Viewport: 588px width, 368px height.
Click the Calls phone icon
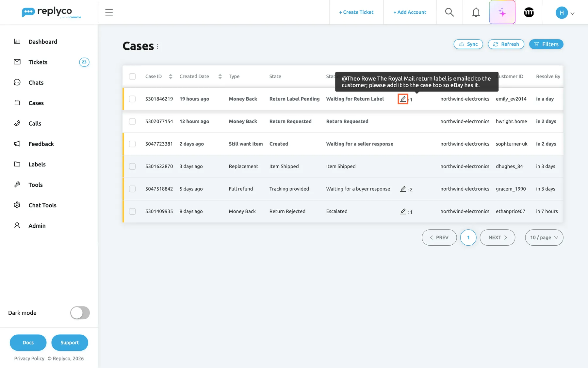pyautogui.click(x=17, y=123)
